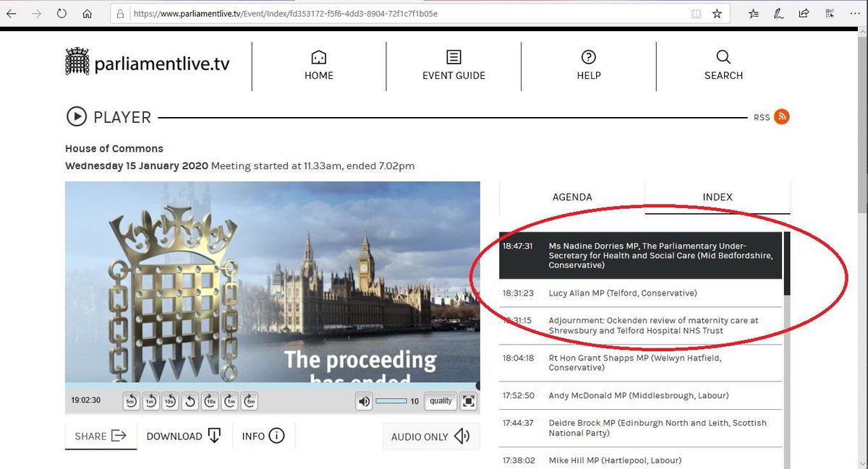
Task: Open the favorites hub icon
Action: 754,13
